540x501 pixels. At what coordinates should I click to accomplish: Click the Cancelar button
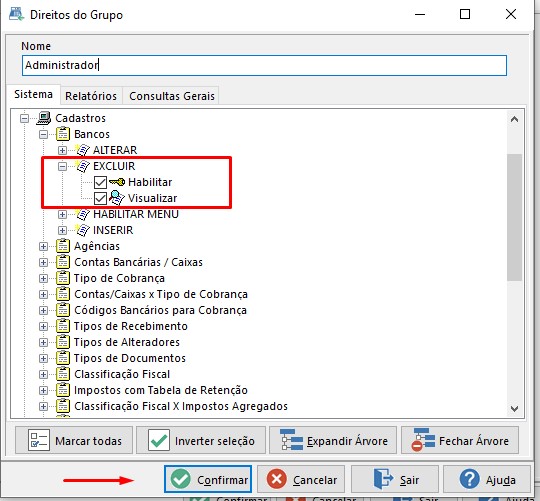301,479
